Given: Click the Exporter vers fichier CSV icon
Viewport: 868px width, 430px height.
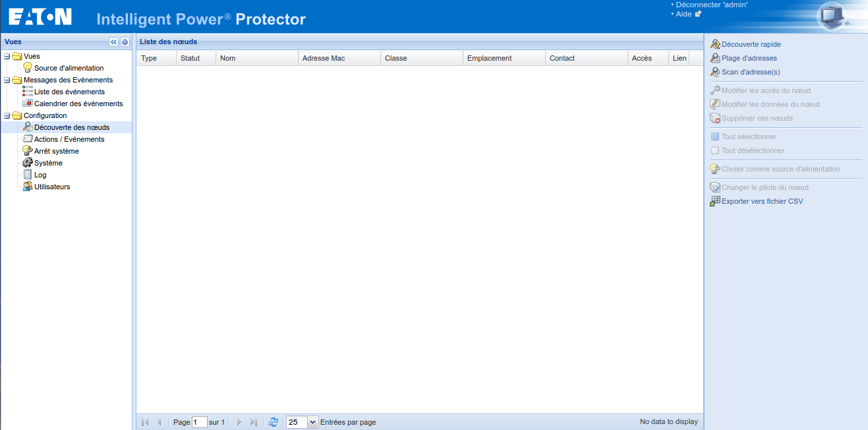Looking at the screenshot, I should point(715,201).
